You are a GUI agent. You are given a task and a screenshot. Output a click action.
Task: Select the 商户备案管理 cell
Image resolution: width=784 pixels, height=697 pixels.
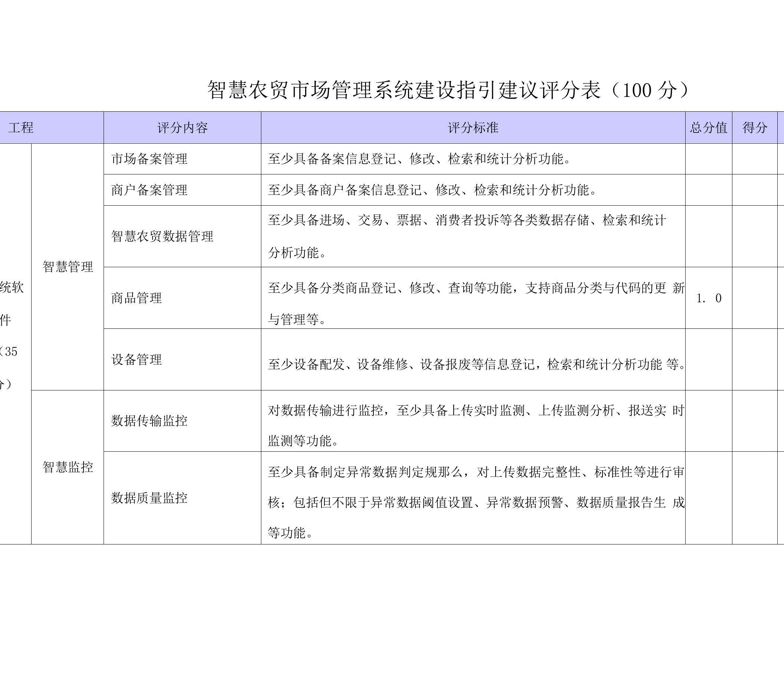[x=182, y=190]
